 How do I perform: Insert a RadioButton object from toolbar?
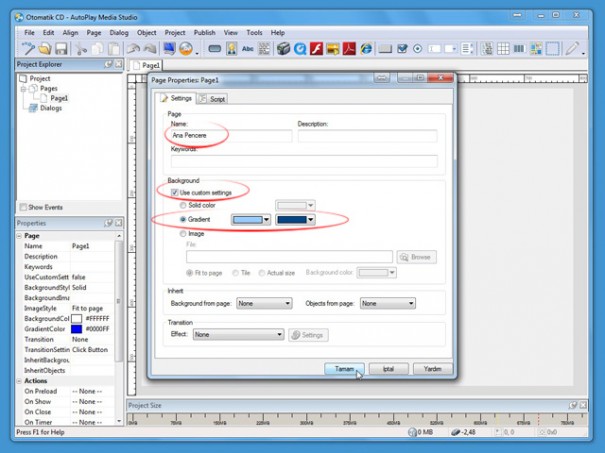[x=417, y=49]
